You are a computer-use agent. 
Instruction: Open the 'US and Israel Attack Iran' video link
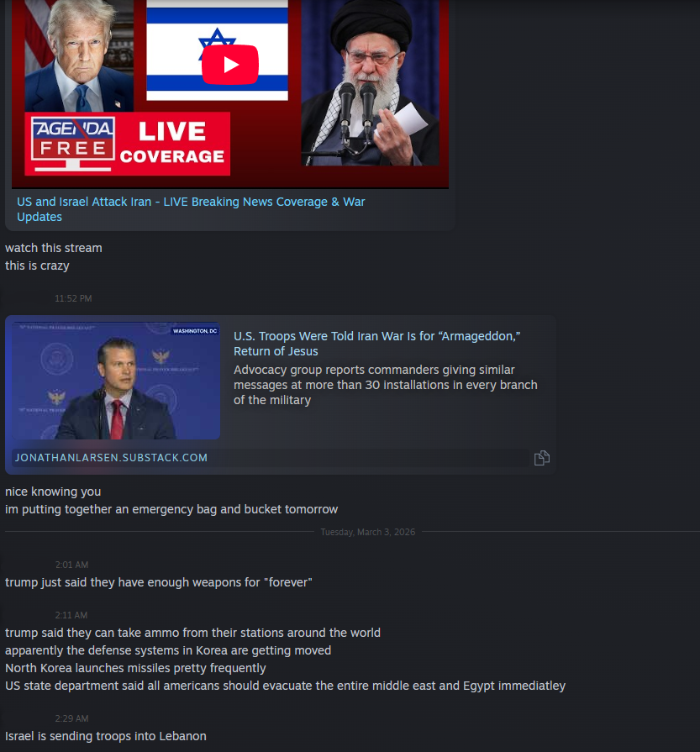(x=191, y=209)
